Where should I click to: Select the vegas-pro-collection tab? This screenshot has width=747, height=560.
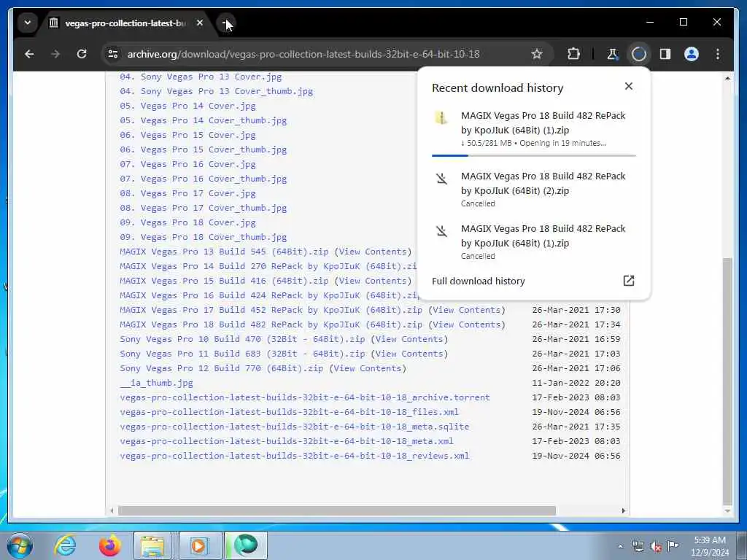click(x=125, y=23)
